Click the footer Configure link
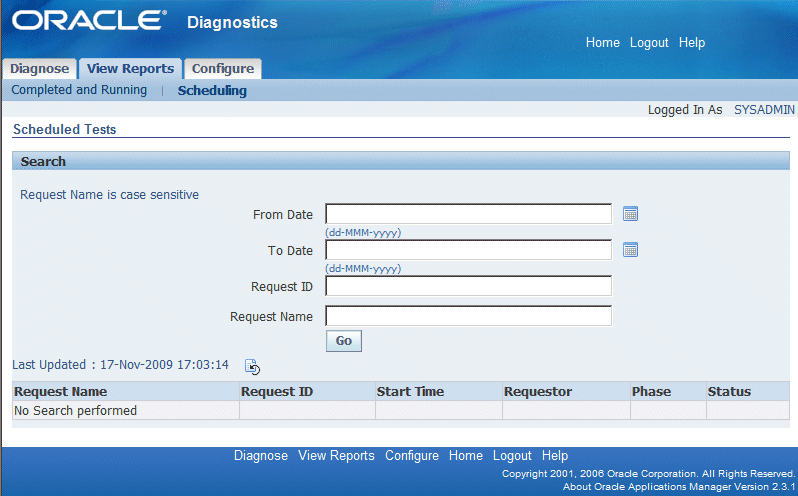 [412, 455]
